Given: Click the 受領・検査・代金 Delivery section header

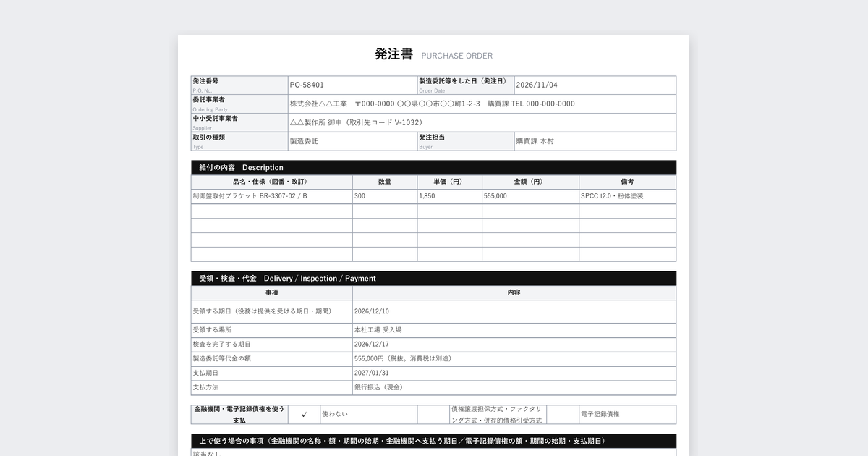Looking at the screenshot, I should pyautogui.click(x=433, y=278).
